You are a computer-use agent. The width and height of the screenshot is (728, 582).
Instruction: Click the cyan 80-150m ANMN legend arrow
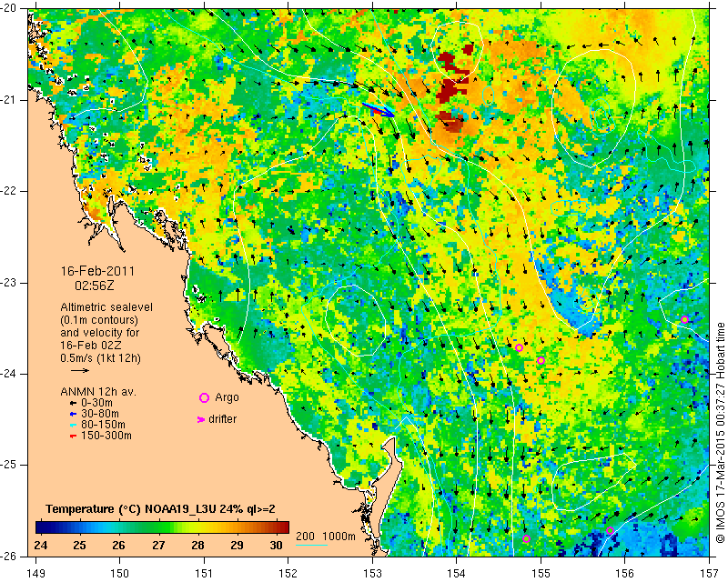pyautogui.click(x=73, y=425)
